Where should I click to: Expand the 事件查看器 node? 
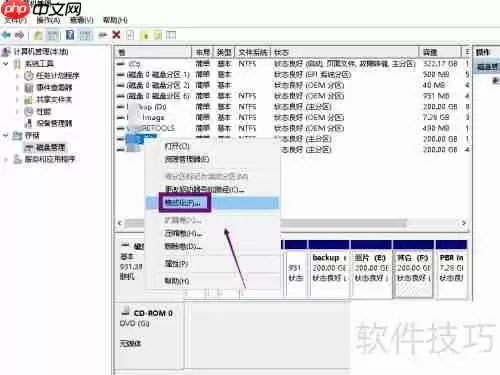18,88
